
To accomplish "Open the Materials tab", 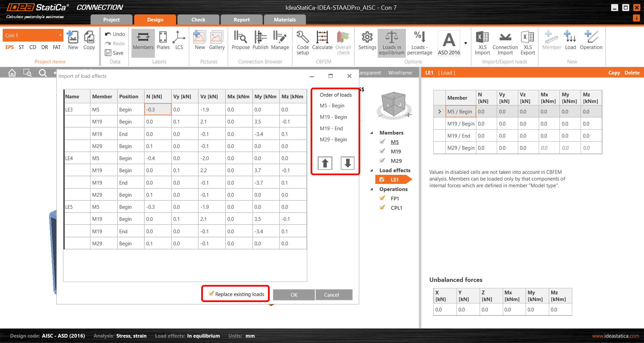I will (x=284, y=20).
